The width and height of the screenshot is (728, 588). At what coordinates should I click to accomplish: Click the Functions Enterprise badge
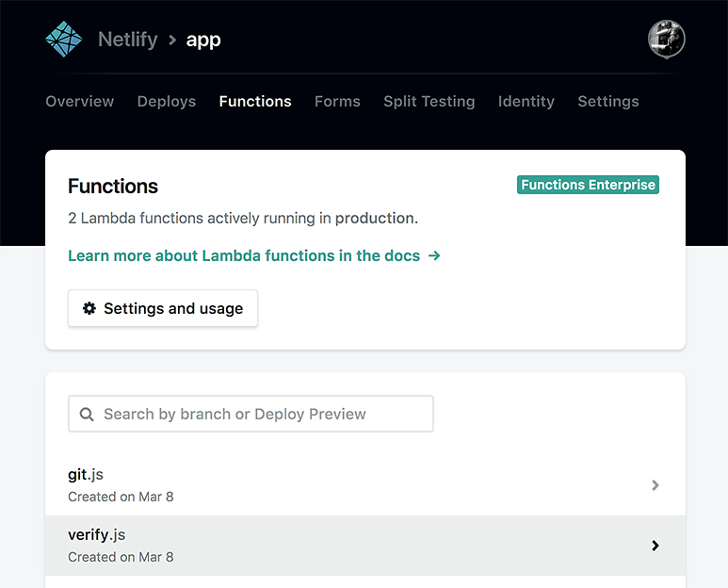tap(588, 185)
